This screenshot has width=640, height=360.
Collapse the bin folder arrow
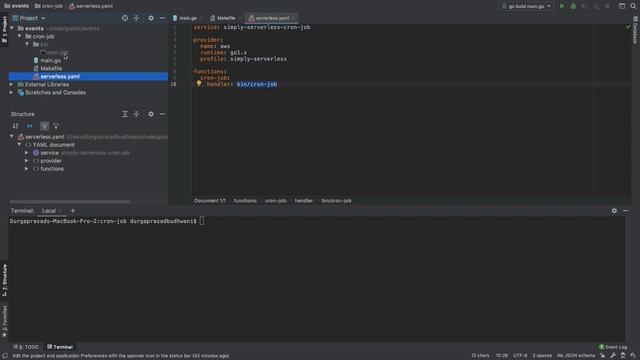point(27,44)
